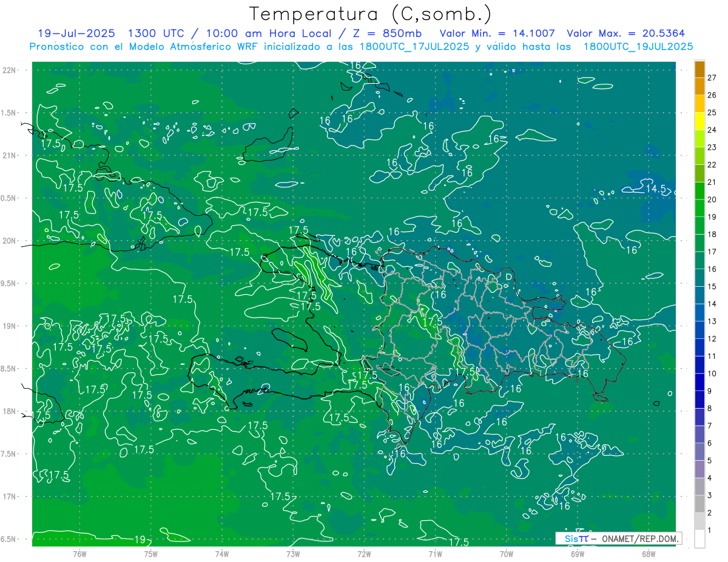The image size is (728, 562).
Task: Pick the purple colorbar swatch between 4 and 5
Action: click(699, 469)
